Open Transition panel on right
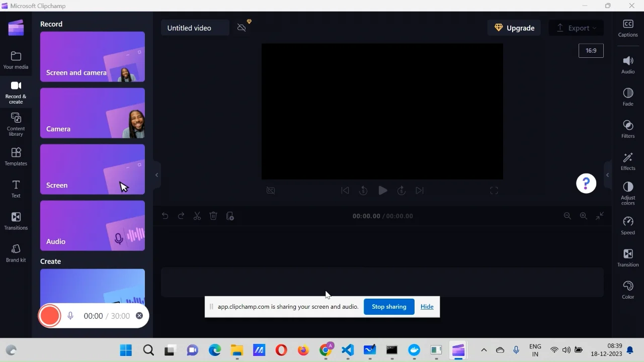The width and height of the screenshot is (644, 362). [628, 258]
